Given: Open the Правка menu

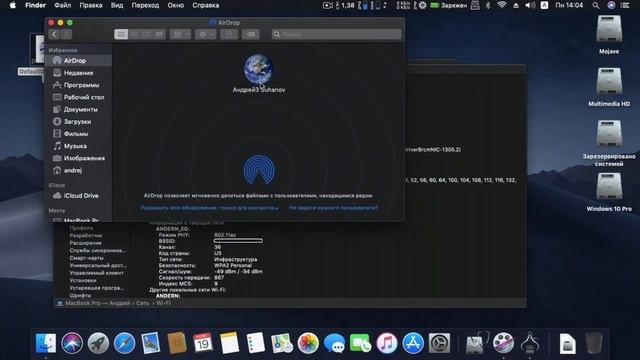Looking at the screenshot, I should [x=91, y=5].
